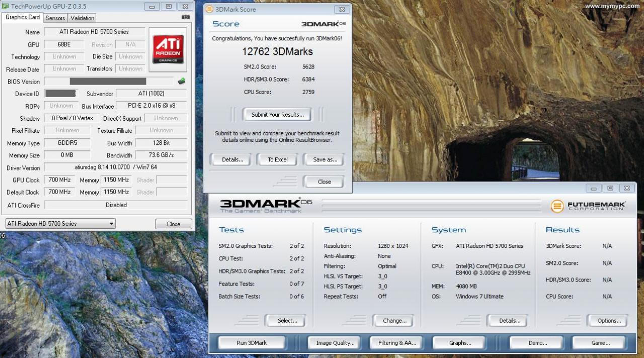Select the Graphics Card tab

(x=23, y=17)
